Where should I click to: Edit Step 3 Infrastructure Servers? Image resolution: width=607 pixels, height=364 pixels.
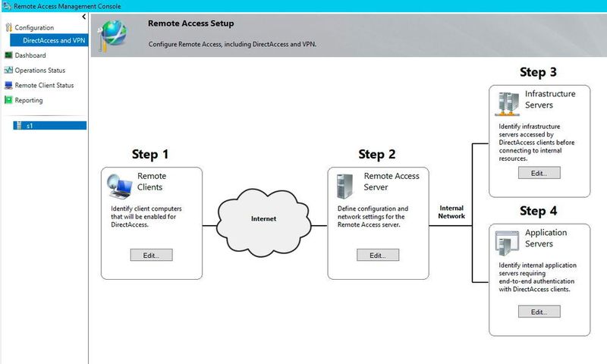(539, 173)
